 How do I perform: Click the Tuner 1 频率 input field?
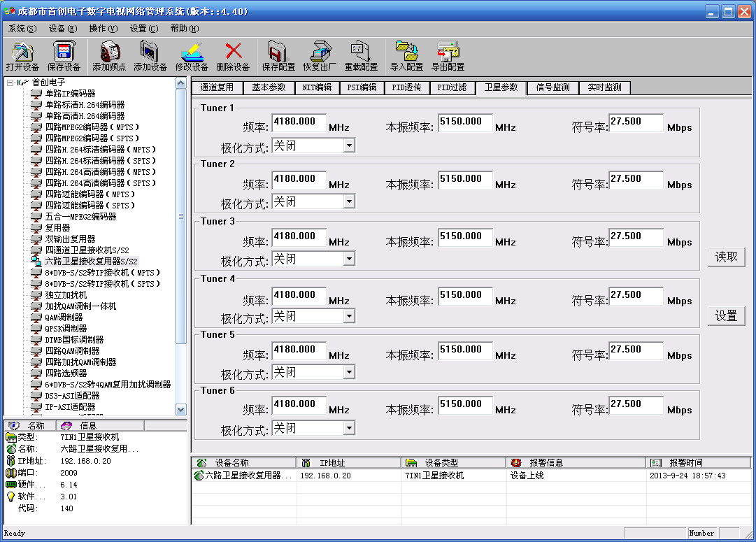coord(299,122)
